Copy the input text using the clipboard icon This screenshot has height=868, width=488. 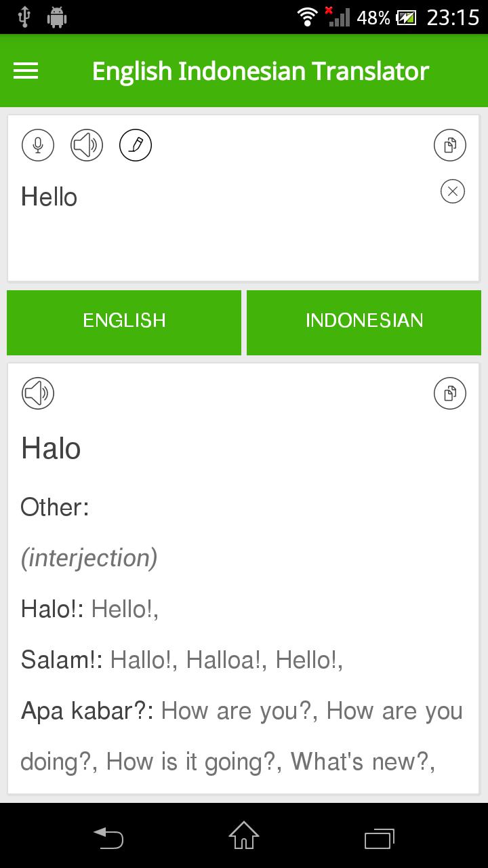tap(450, 145)
